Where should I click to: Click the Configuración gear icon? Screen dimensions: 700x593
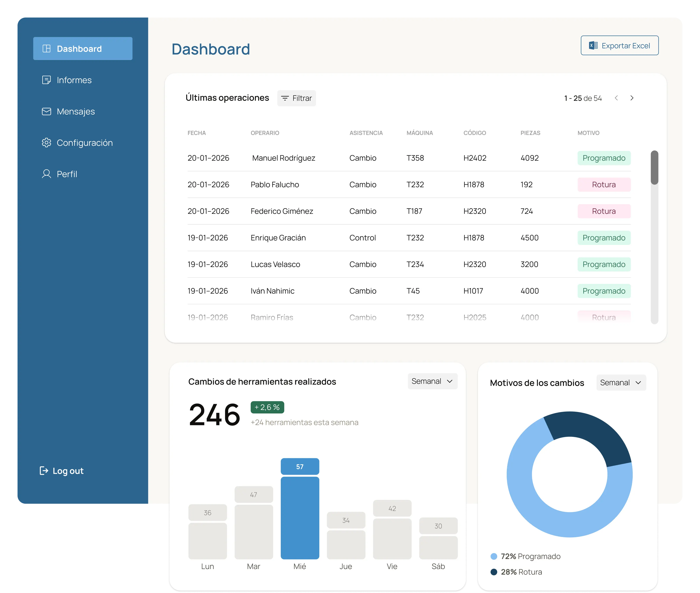point(46,143)
